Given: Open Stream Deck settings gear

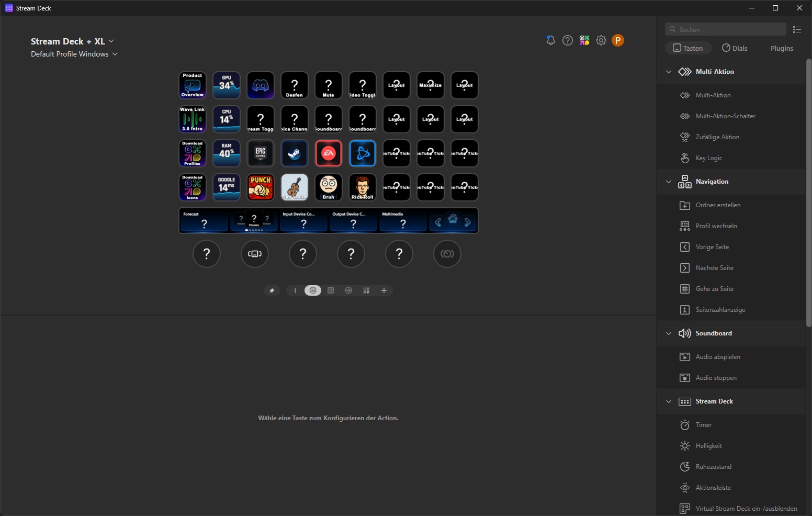Looking at the screenshot, I should tap(601, 40).
